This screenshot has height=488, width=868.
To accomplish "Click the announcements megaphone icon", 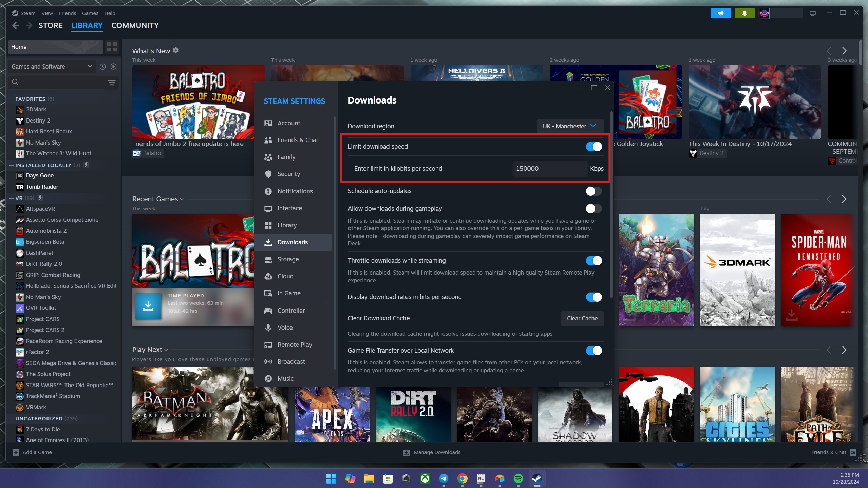I will (721, 13).
